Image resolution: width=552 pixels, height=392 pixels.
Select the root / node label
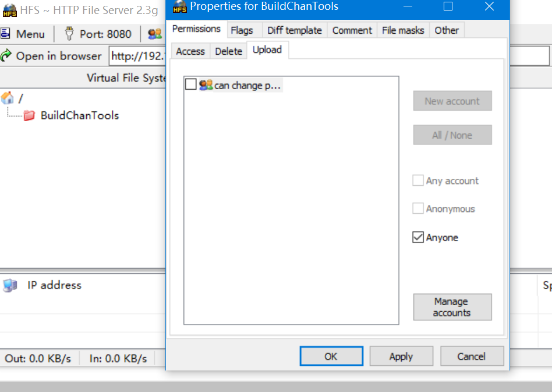pos(21,98)
